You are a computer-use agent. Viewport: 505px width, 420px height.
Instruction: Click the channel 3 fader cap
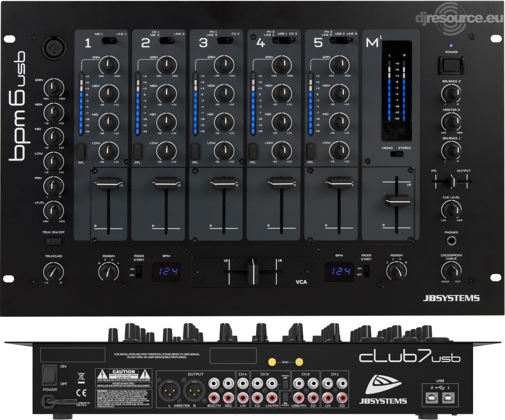coord(224,183)
